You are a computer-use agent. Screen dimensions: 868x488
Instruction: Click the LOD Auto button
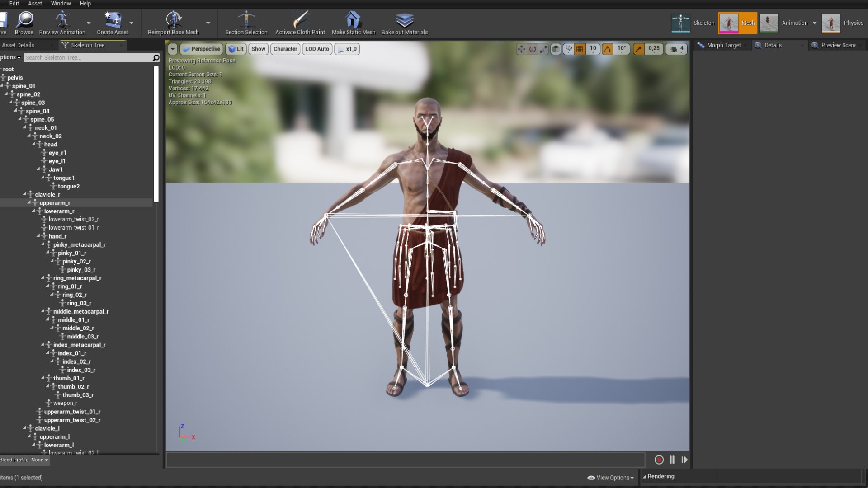click(317, 49)
